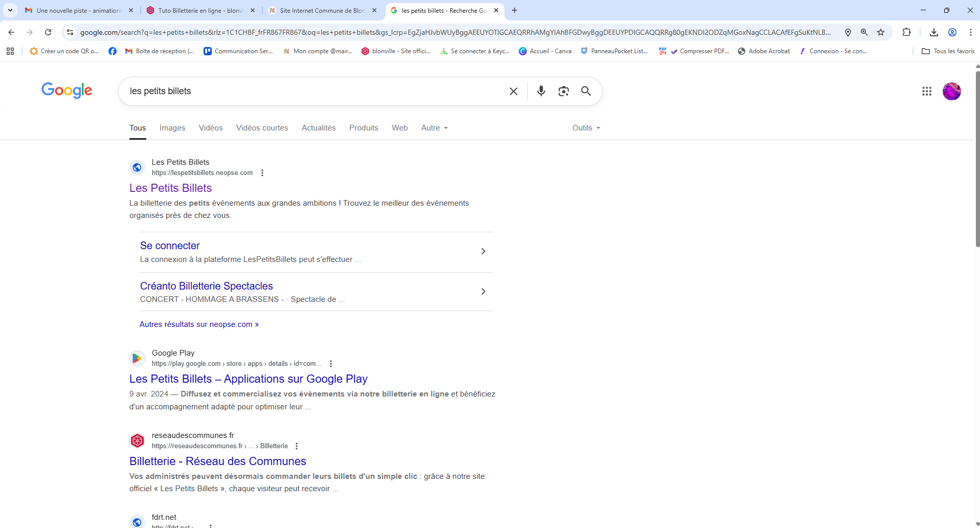Switch to the Vidéos tab
The image size is (980, 528).
pos(211,128)
